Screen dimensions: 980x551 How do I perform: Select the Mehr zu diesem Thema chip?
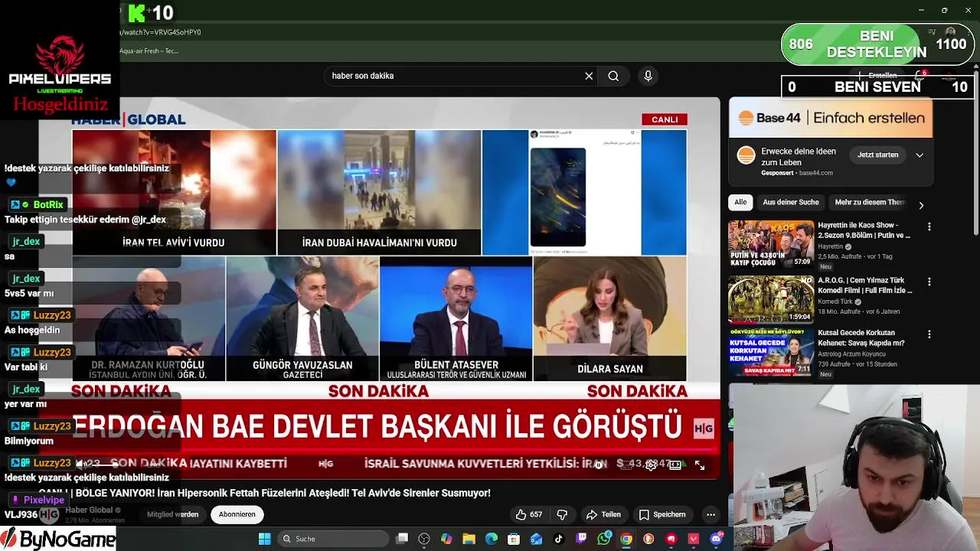[870, 202]
